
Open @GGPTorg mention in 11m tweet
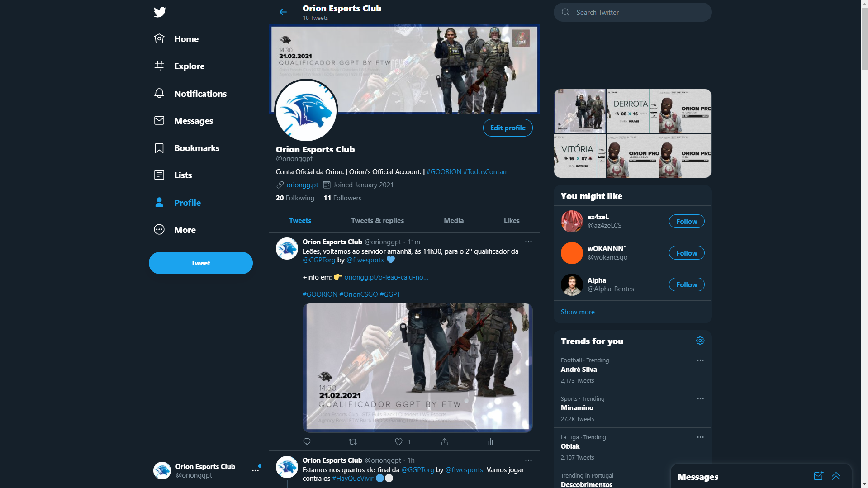319,260
